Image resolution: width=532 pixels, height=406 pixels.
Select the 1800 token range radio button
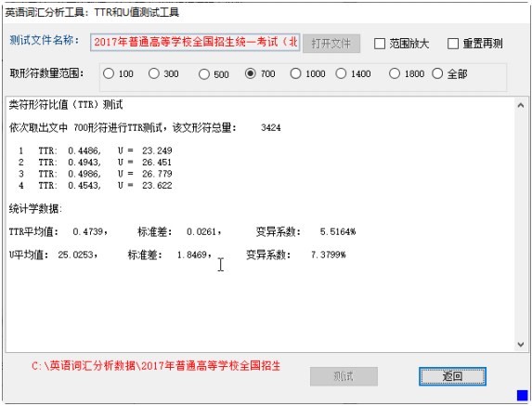(x=395, y=73)
